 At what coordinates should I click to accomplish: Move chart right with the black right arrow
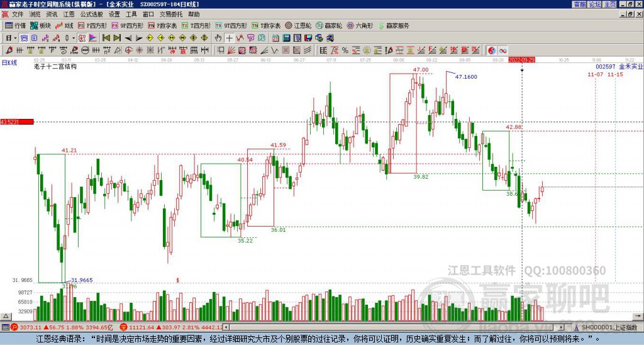(x=139, y=38)
